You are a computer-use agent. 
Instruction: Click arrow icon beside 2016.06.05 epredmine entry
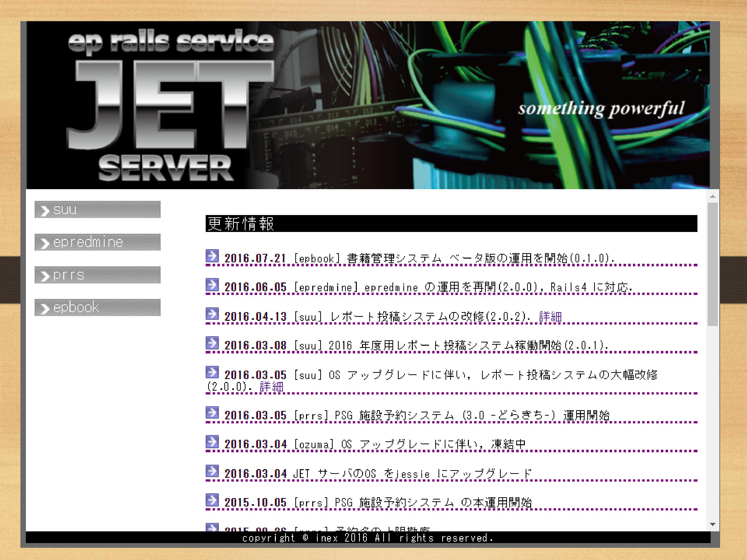pyautogui.click(x=212, y=285)
